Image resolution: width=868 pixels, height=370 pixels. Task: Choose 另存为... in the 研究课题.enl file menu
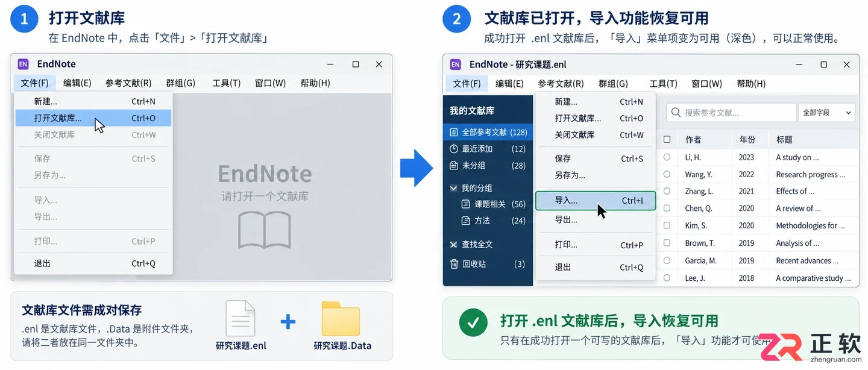pos(596,175)
